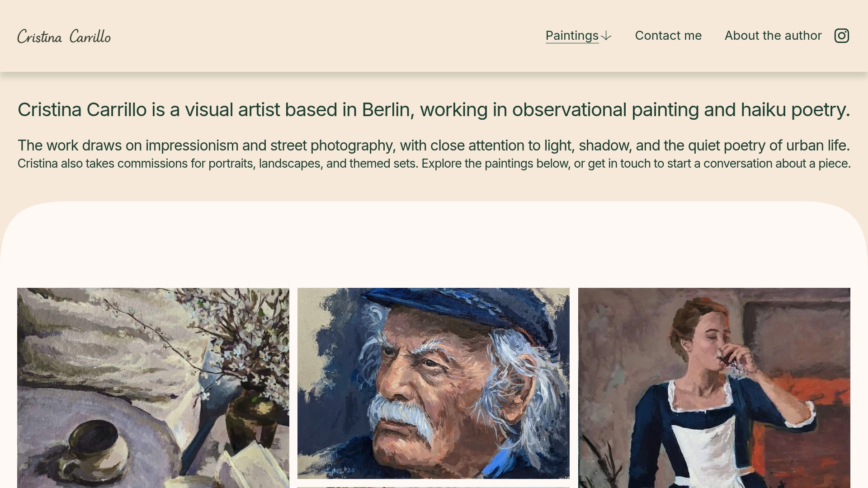
Task: Open the woman drinking painting
Action: 714,388
